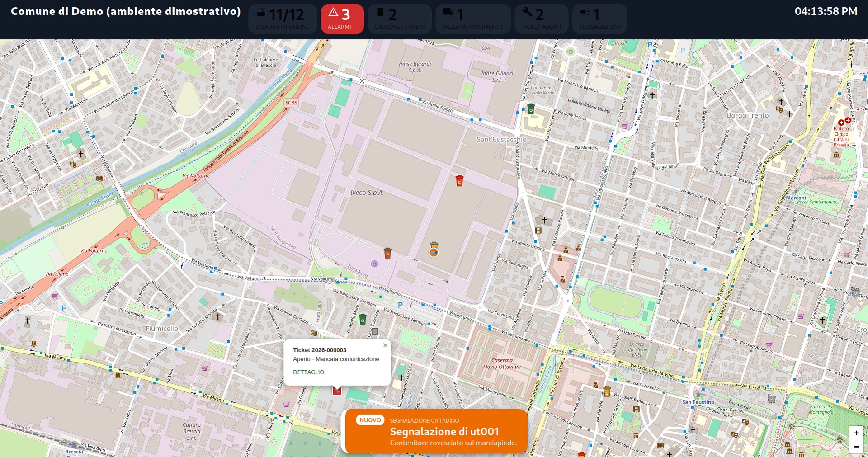The width and height of the screenshot is (868, 457).
Task: Click the 04:13:58 PM clock
Action: pos(826,11)
